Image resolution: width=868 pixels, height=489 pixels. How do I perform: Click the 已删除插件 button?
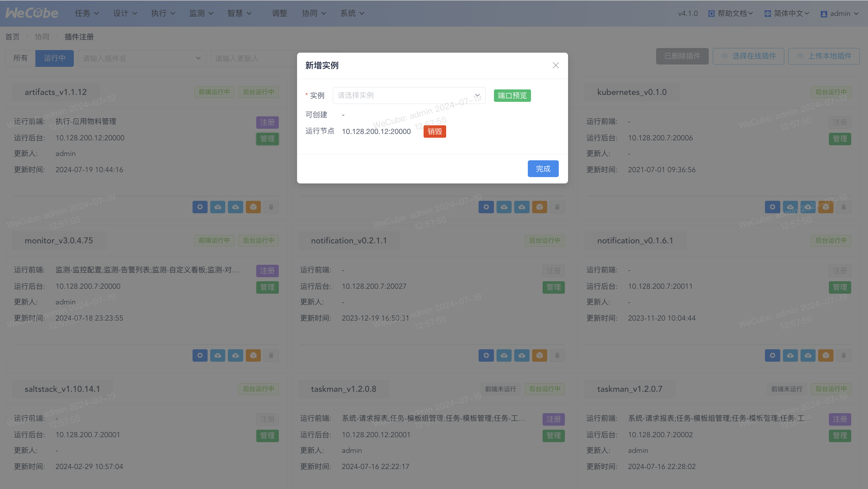point(682,56)
